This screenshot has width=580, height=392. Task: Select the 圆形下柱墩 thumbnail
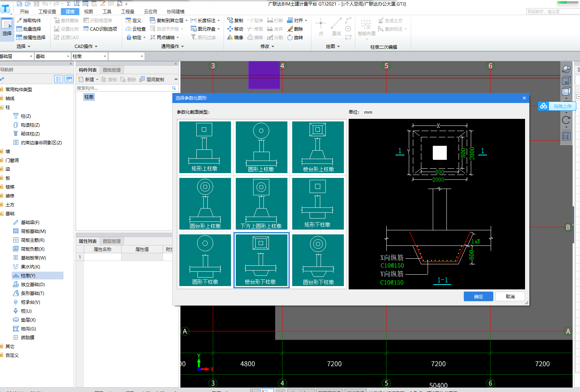[205, 260]
